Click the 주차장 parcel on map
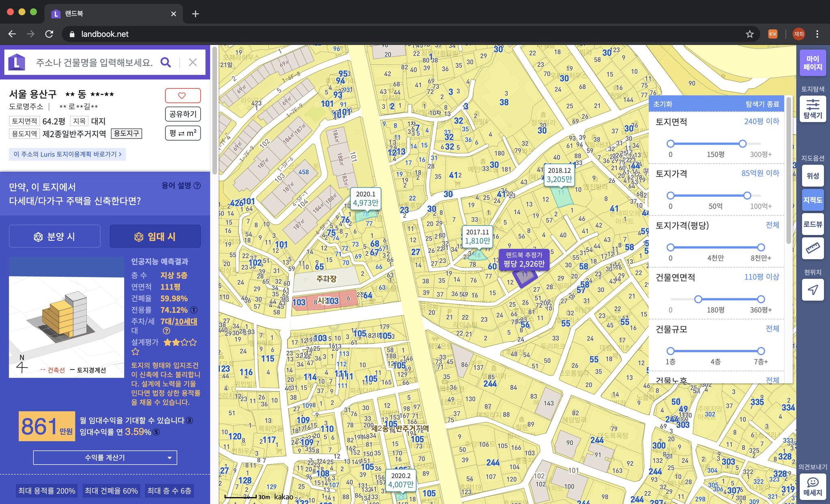 [326, 279]
